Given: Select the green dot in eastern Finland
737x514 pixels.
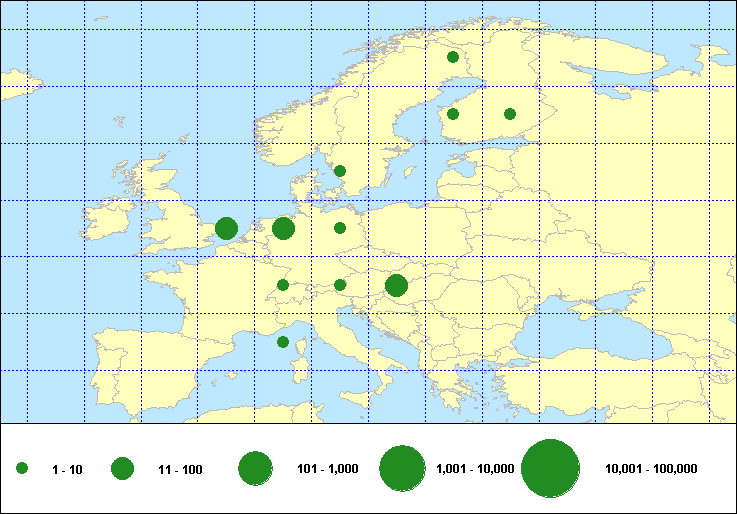Looking at the screenshot, I should (510, 114).
